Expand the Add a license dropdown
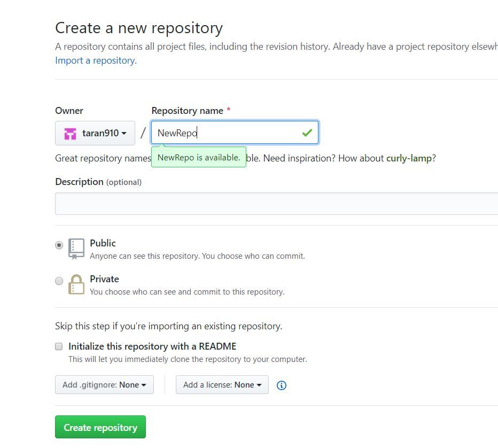The width and height of the screenshot is (498, 448). coord(222,385)
